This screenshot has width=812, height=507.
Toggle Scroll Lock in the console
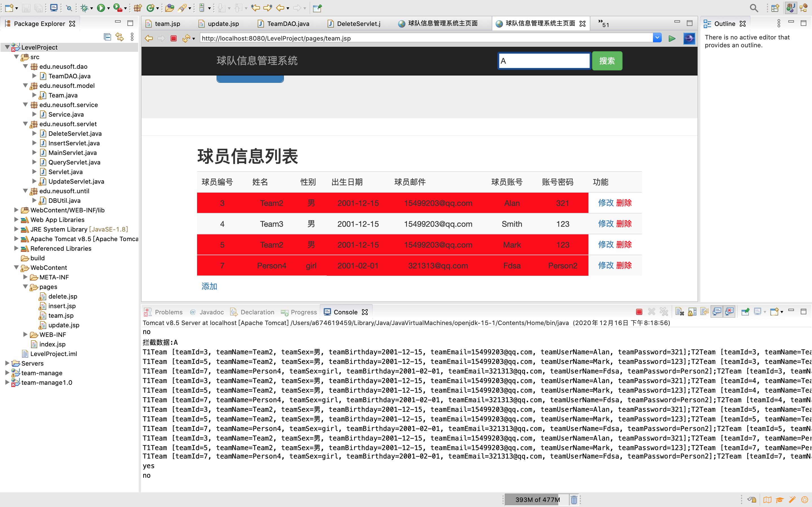pyautogui.click(x=692, y=312)
